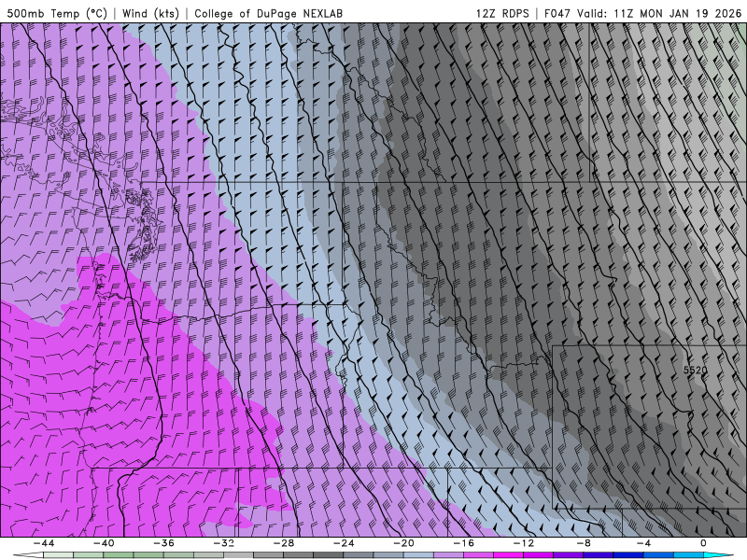This screenshot has height=560, width=747.
Task: Click the -32 colorbar tick label
Action: tap(223, 543)
